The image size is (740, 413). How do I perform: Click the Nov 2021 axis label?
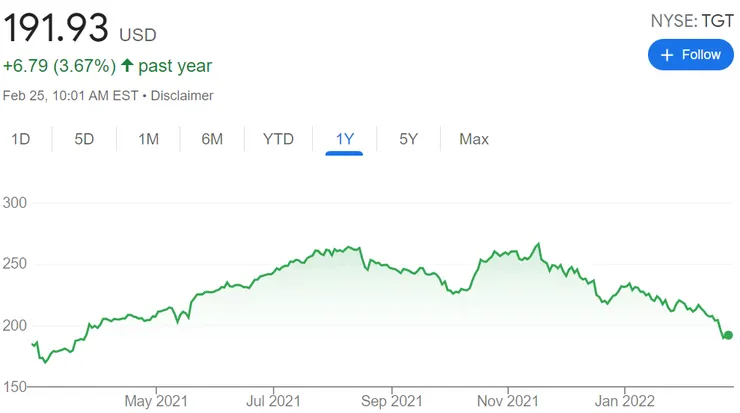pos(508,402)
